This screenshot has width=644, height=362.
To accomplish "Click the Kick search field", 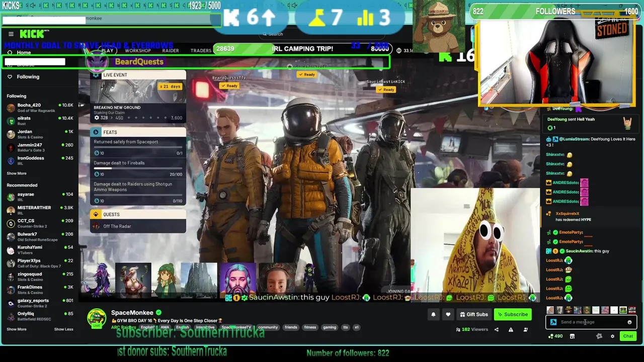I will 322,34.
